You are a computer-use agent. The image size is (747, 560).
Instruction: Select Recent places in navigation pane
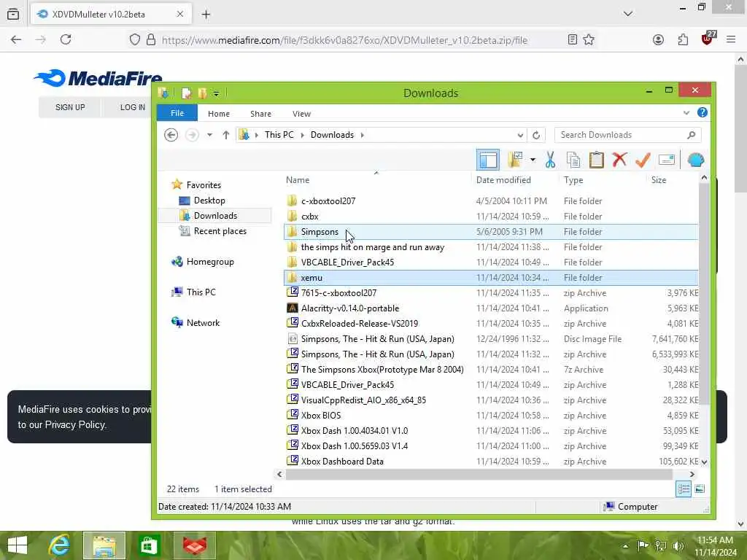pos(220,231)
